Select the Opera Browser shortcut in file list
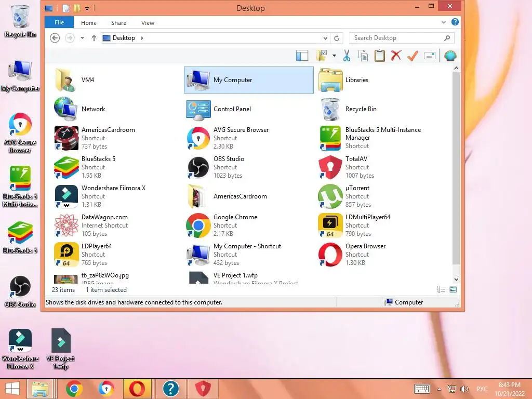 (381, 255)
